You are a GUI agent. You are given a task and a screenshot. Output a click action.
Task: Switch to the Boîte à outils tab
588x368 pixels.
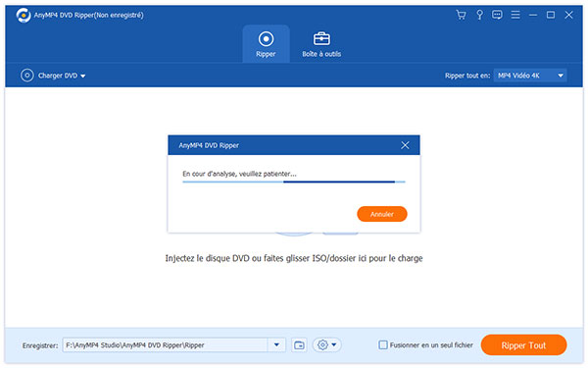tap(321, 44)
